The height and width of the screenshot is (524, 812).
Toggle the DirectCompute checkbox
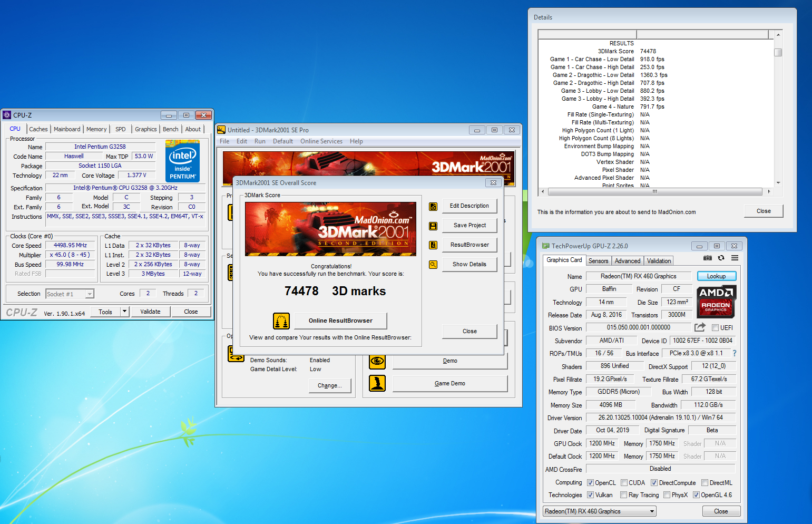(654, 482)
